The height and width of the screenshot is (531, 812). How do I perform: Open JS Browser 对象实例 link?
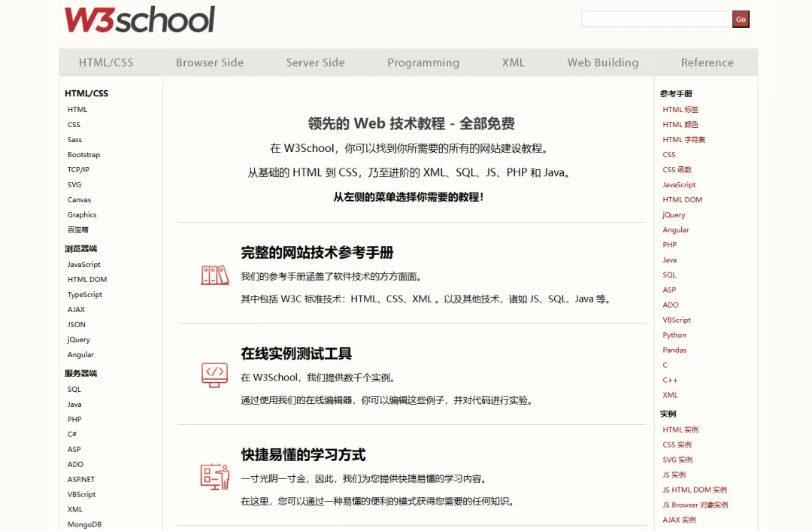(695, 505)
